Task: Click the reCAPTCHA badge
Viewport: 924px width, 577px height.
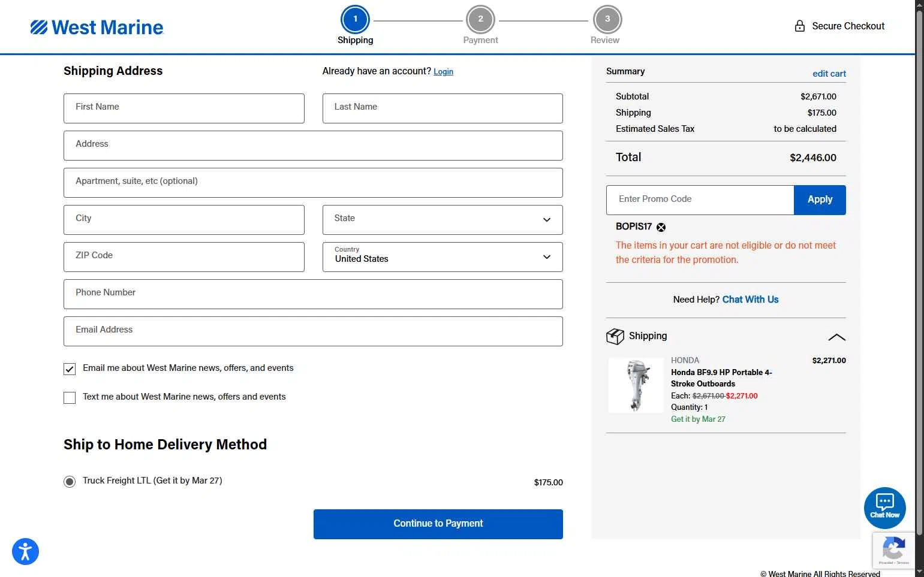Action: (893, 549)
